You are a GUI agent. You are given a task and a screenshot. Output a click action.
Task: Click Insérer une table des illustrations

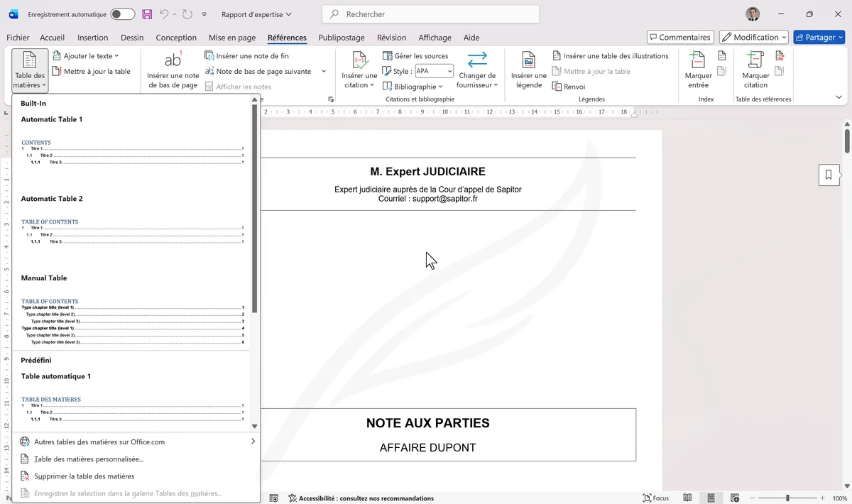pos(616,56)
